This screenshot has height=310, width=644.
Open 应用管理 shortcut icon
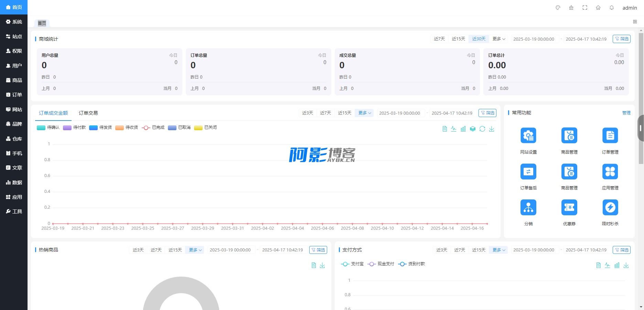click(x=610, y=171)
